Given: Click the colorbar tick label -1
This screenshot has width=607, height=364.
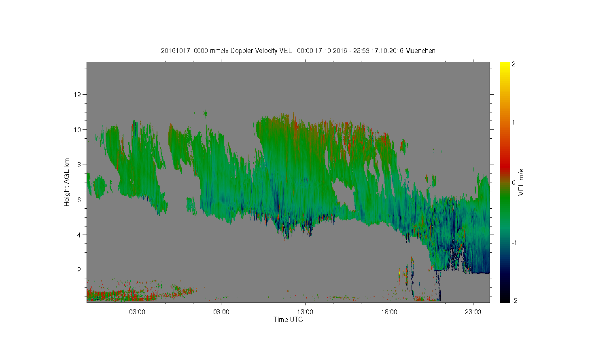Looking at the screenshot, I should click(x=514, y=243).
